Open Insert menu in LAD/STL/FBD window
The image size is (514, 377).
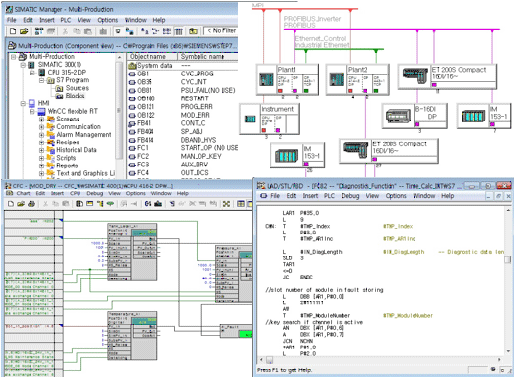(310, 196)
